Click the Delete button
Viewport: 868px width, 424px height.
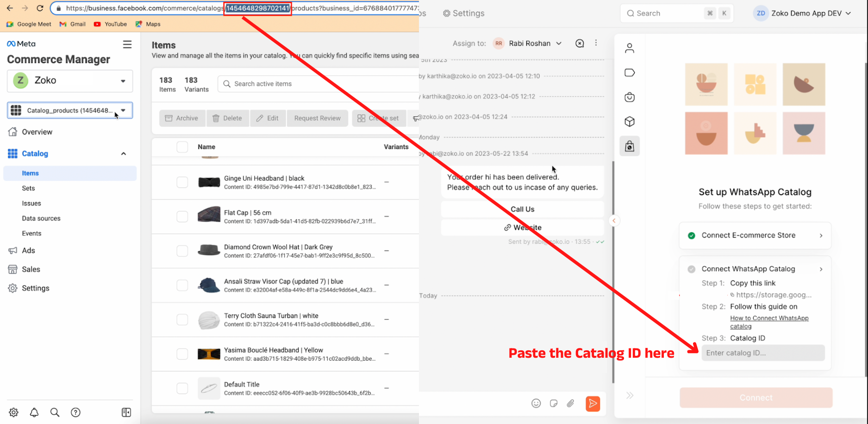tap(227, 118)
